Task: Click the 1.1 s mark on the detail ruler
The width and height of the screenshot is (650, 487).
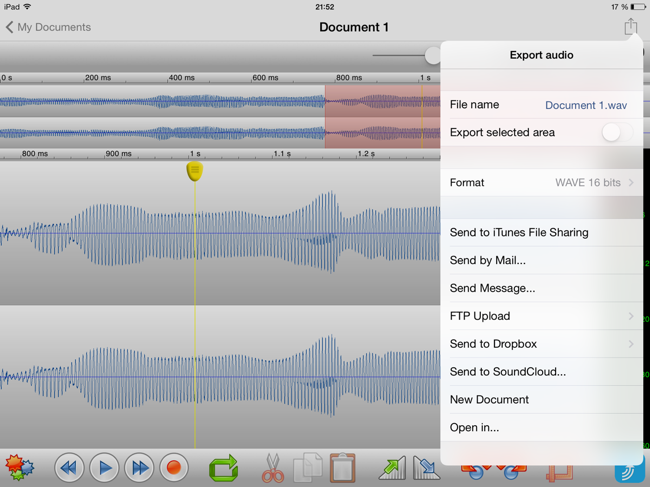Action: [x=282, y=154]
